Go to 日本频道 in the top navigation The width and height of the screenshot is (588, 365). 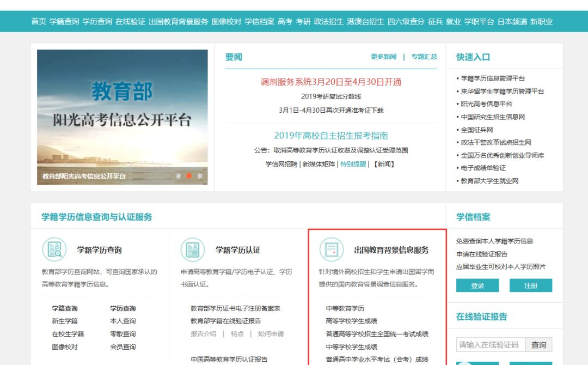(x=512, y=22)
